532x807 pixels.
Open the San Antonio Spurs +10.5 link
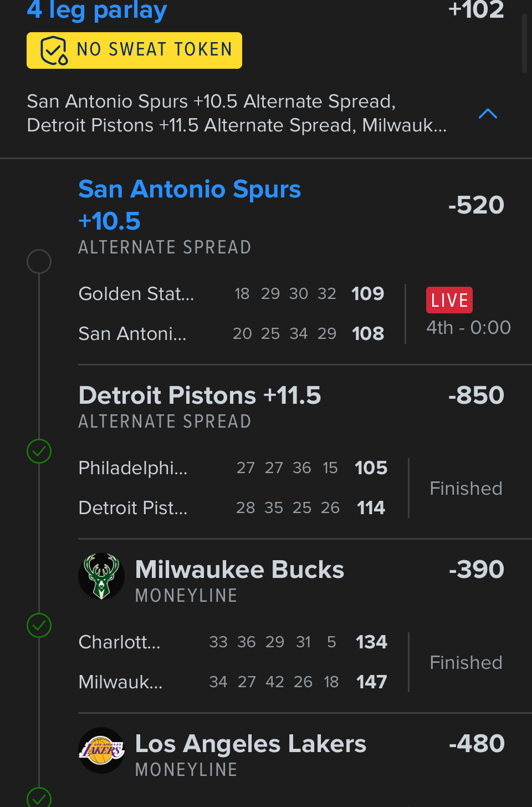[190, 205]
